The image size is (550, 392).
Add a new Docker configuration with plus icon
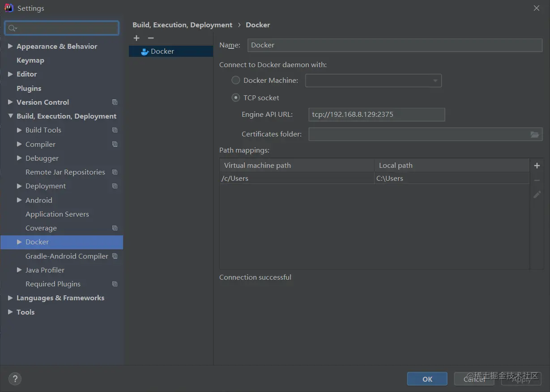[136, 38]
